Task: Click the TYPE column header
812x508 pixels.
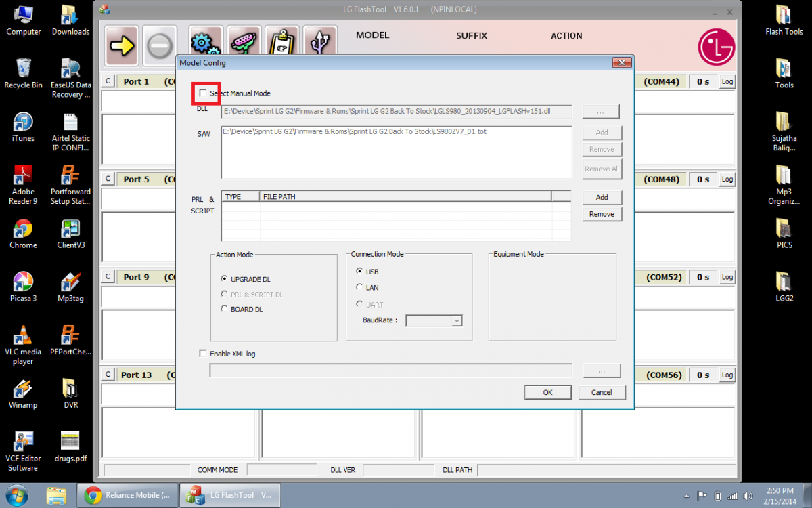Action: 241,196
